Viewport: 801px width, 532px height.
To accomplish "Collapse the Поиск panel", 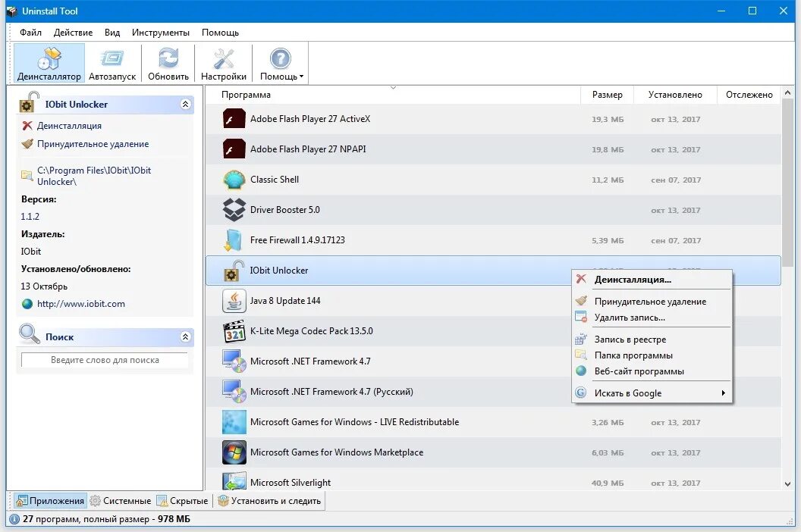I will click(x=185, y=337).
